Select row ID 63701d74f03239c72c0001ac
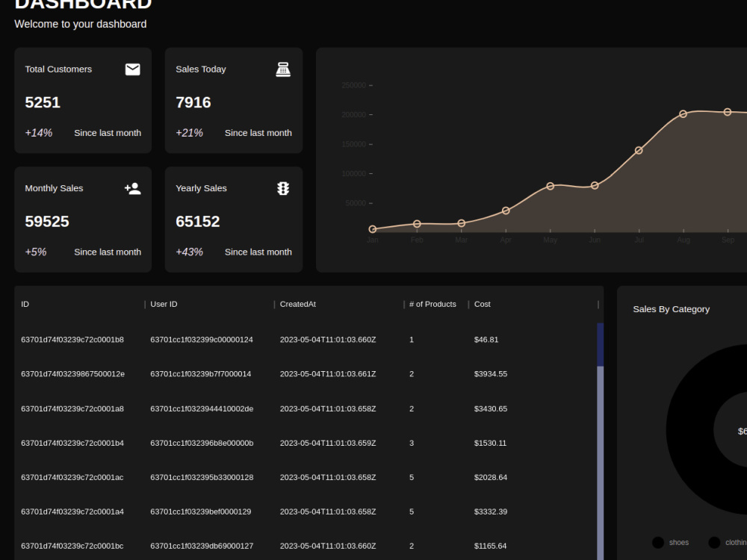Viewport: 747px width, 560px height. (72, 477)
